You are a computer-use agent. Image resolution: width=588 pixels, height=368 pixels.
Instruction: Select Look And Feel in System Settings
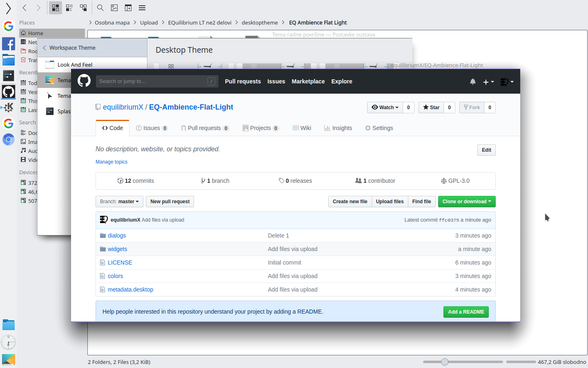[92, 65]
